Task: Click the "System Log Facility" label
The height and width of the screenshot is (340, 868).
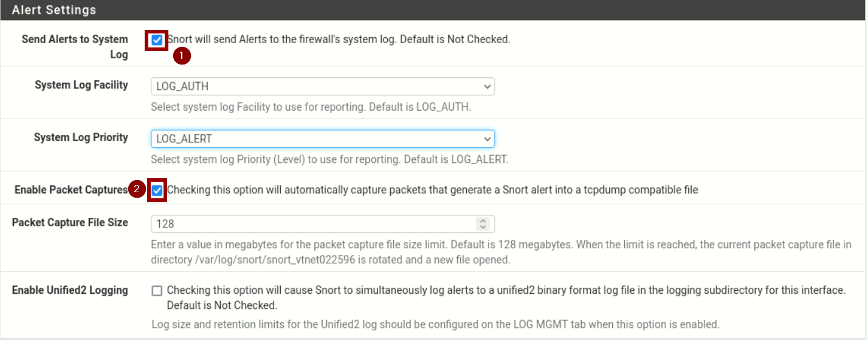Action: pos(81,85)
